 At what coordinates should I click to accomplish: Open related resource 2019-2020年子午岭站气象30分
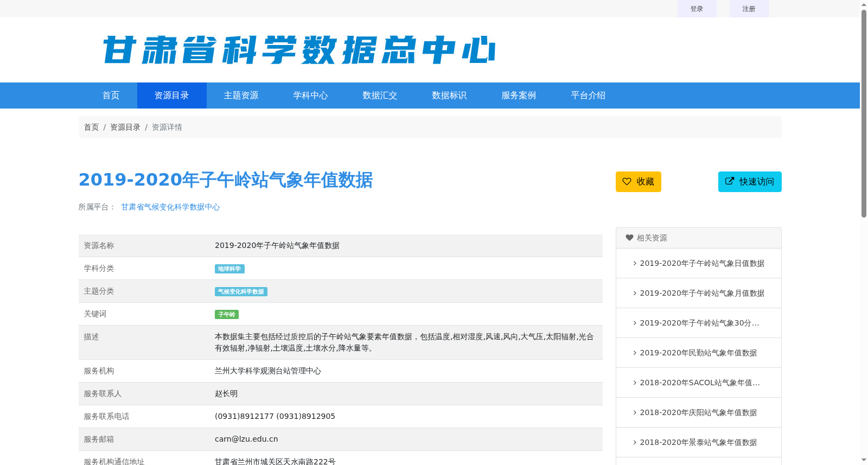[699, 323]
